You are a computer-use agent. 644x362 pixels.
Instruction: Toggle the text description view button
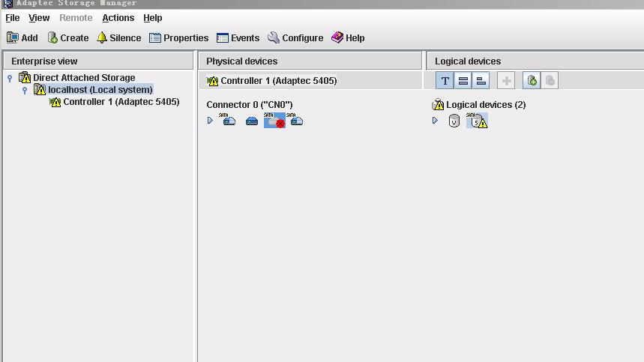coord(445,81)
